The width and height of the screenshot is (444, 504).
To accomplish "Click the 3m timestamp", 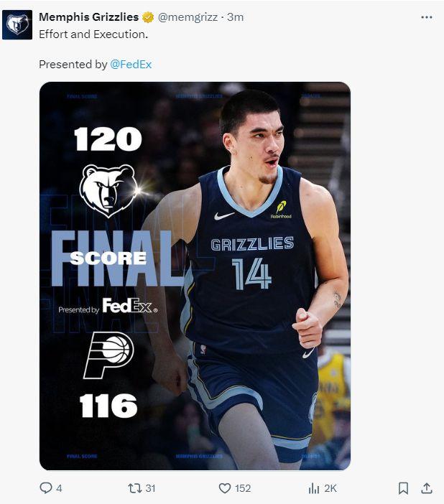I will [235, 17].
